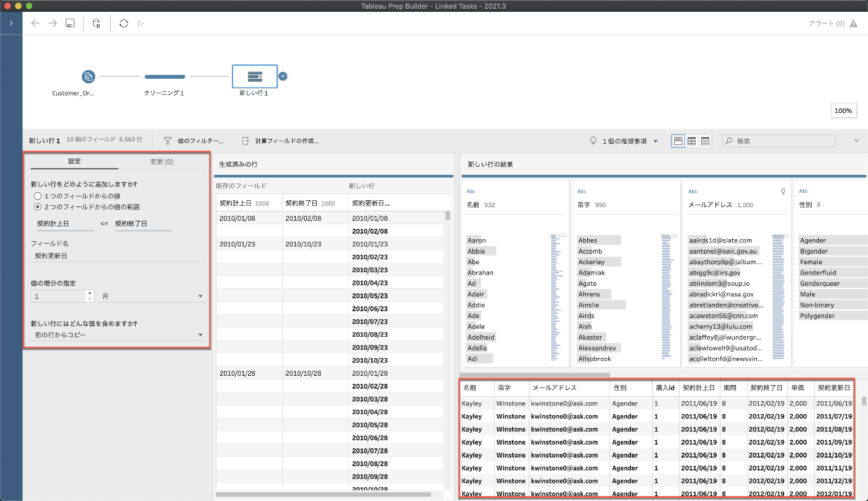Run the flow play icon
The height and width of the screenshot is (501, 868).
point(141,23)
